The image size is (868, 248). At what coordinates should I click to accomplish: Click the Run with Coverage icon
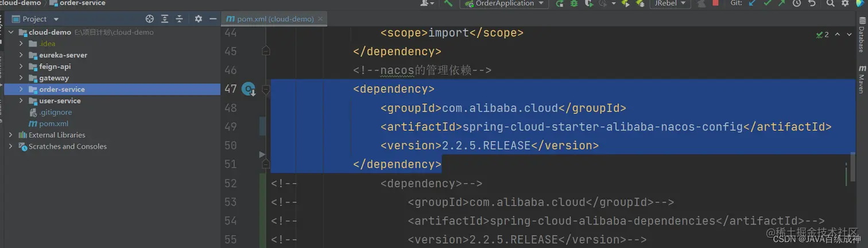point(588,3)
